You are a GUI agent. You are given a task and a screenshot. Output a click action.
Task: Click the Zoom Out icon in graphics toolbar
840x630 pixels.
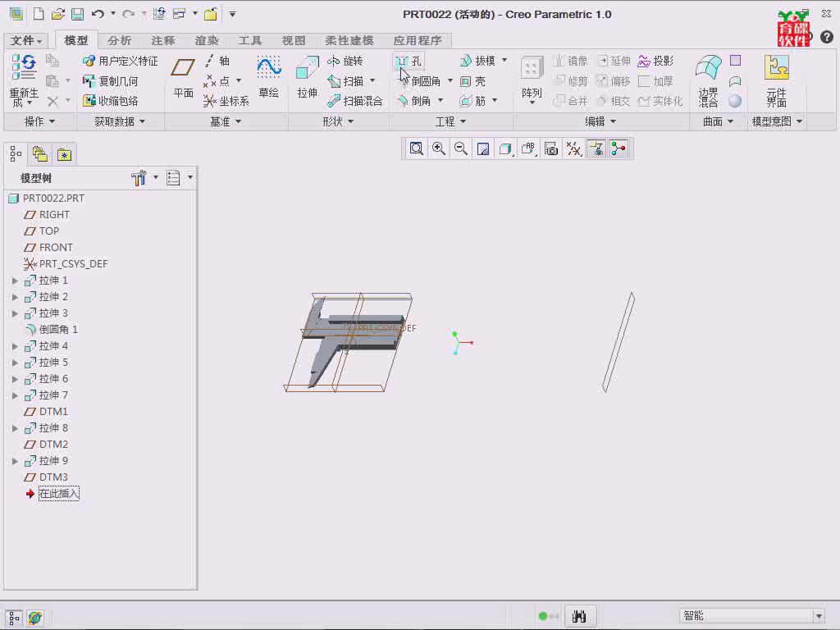(x=461, y=148)
